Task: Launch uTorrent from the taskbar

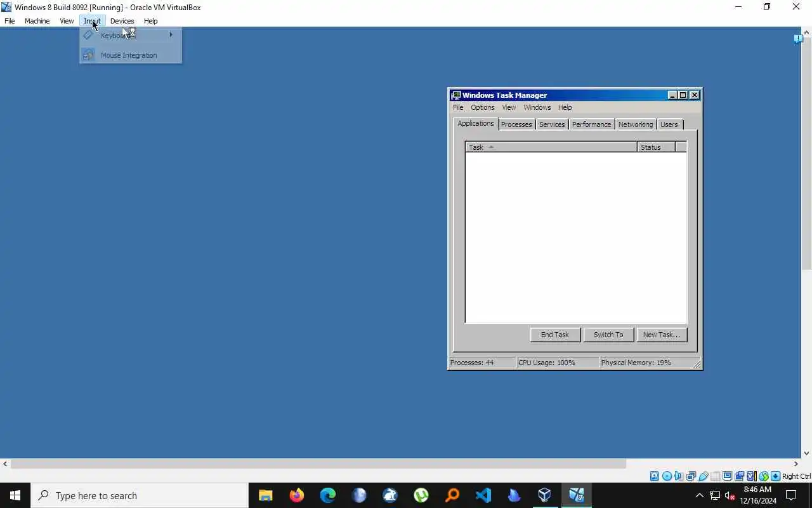Action: click(x=421, y=495)
